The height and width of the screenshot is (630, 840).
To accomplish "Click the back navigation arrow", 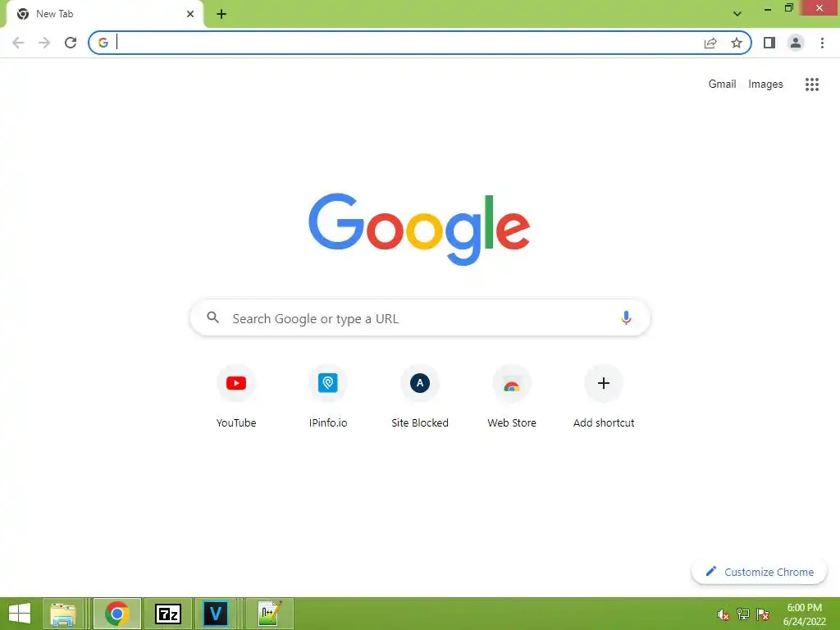I will (x=18, y=43).
